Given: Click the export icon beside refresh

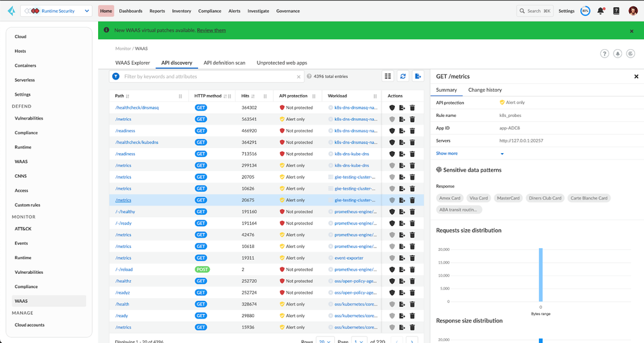Looking at the screenshot, I should [418, 76].
